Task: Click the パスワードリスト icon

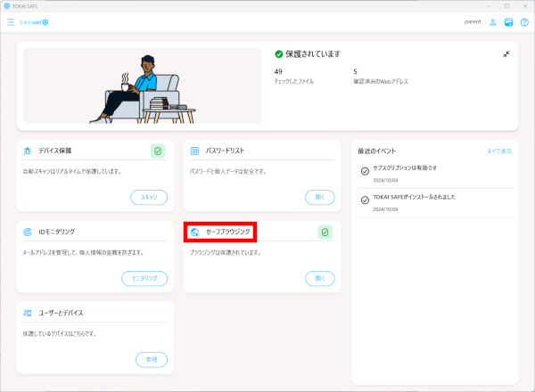Action: [195, 151]
